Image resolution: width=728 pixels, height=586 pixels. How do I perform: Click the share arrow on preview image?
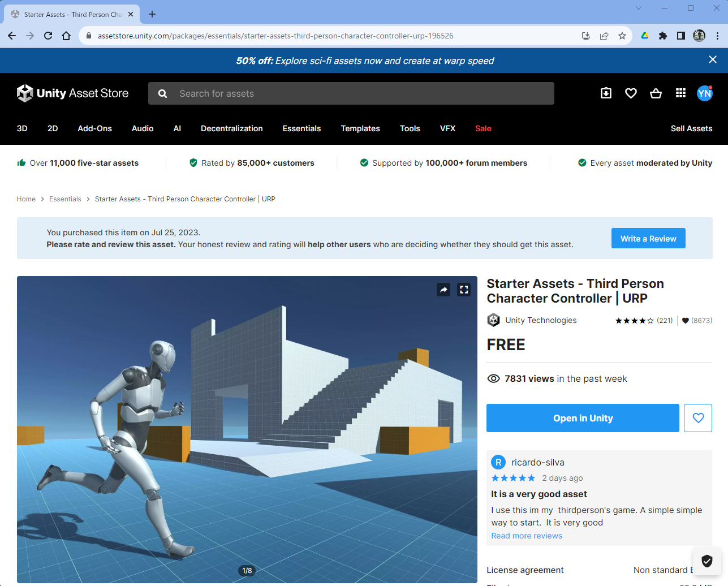pos(443,290)
